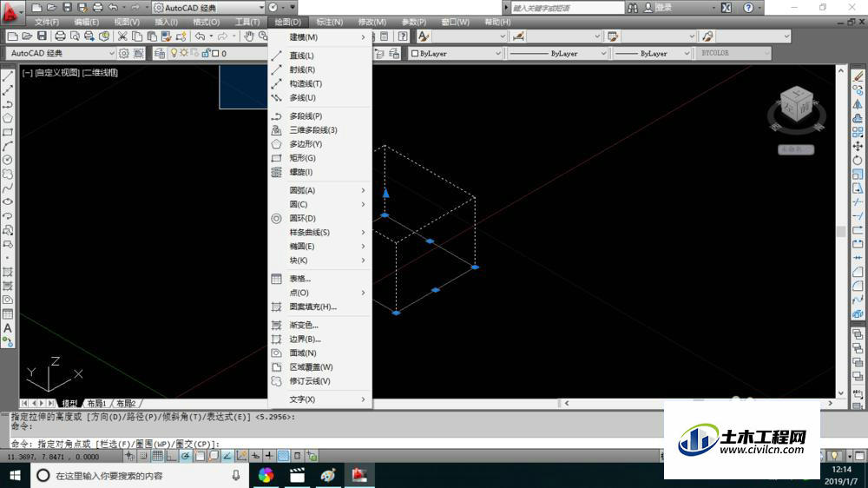Click binoculars search icon in title bar
This screenshot has width=868, height=488.
(x=633, y=8)
